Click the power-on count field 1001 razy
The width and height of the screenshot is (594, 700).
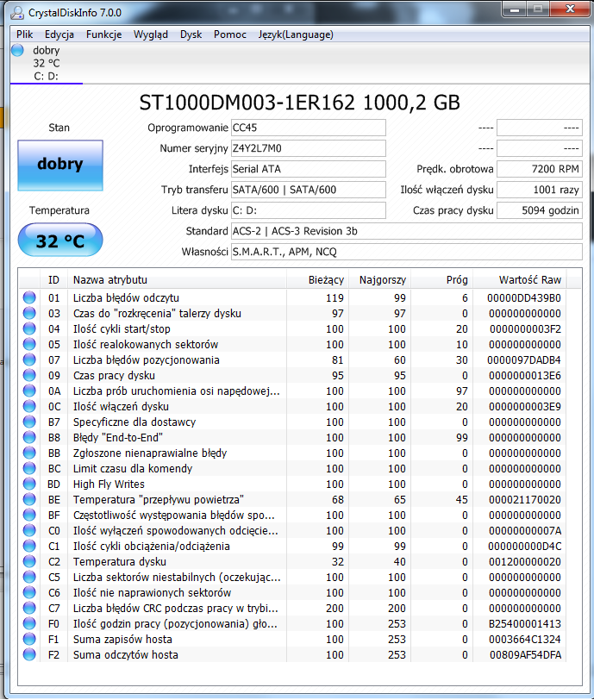(x=540, y=190)
